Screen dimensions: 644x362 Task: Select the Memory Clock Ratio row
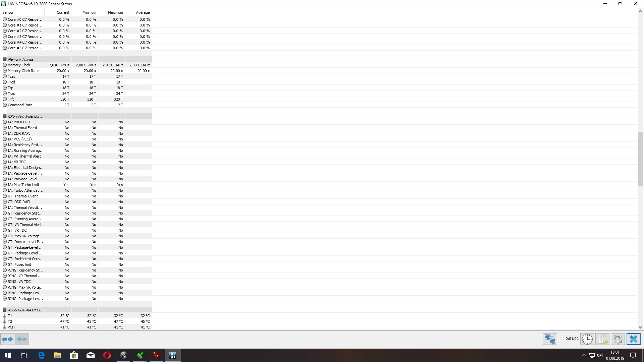pyautogui.click(x=76, y=71)
